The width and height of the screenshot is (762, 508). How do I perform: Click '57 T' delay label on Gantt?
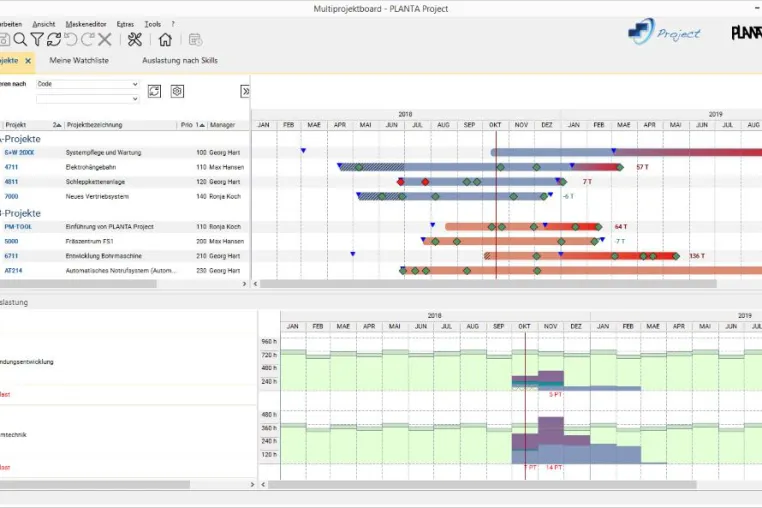pyautogui.click(x=642, y=167)
